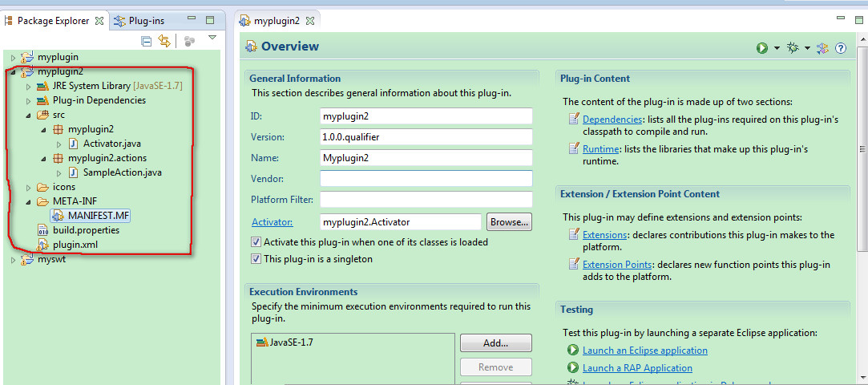Toggle Link with Editor icon
The image size is (868, 385).
164,41
